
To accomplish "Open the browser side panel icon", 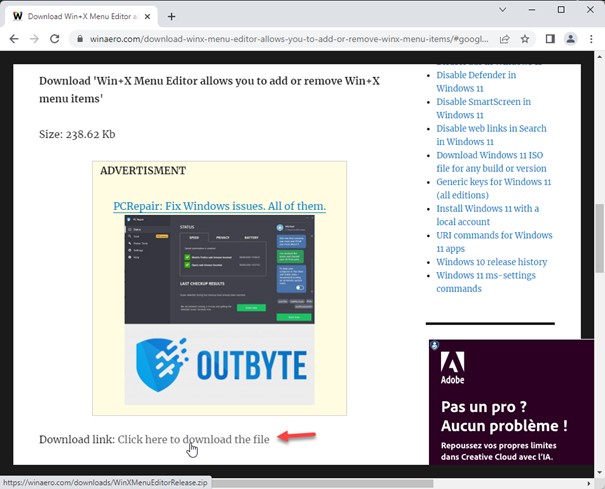I will 550,39.
